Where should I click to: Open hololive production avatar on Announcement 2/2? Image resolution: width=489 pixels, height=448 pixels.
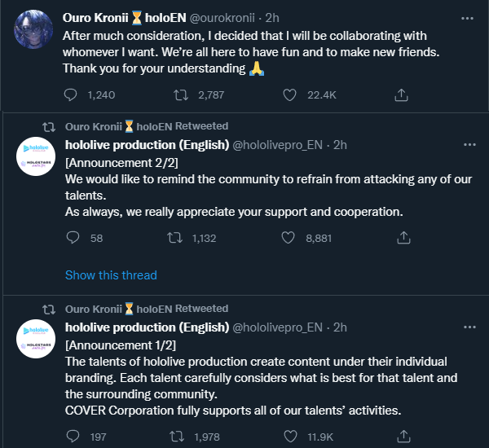[x=35, y=159]
